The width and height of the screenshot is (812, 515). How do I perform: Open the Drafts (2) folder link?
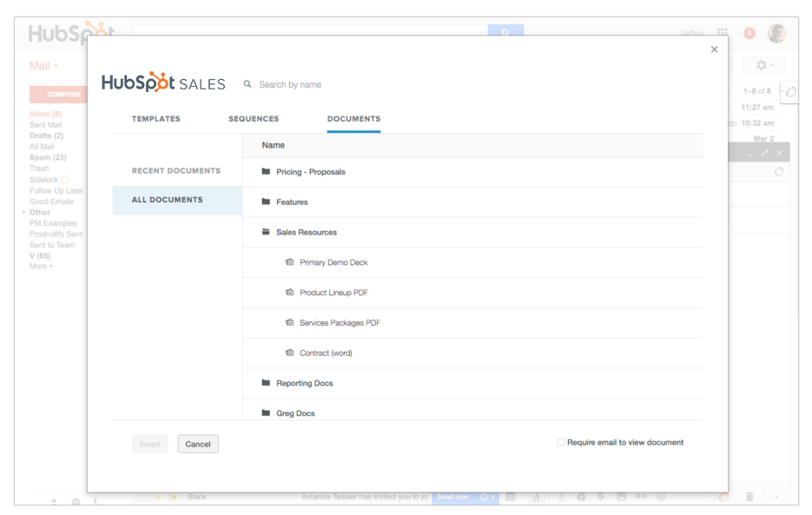pyautogui.click(x=46, y=135)
